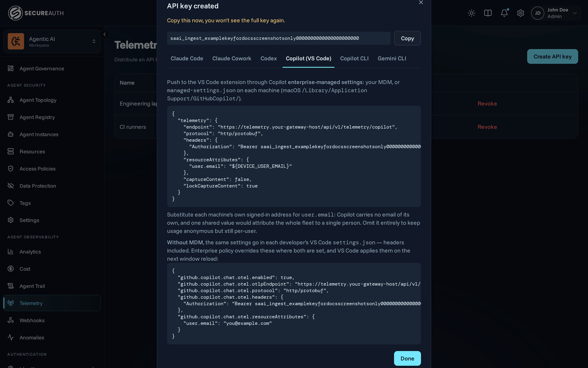Click the "Copy this now" warning text
Viewport: 588px width, 368px height.
tap(226, 20)
